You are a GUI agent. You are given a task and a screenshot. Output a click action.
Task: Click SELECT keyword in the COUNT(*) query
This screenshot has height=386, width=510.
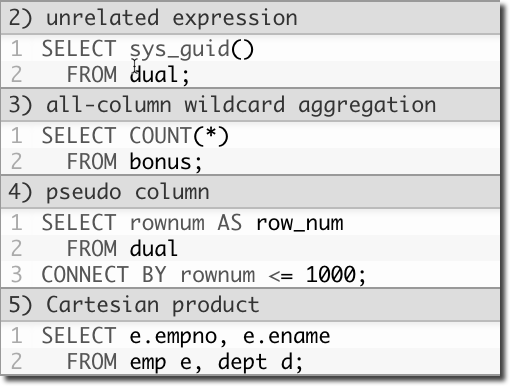pyautogui.click(x=79, y=136)
